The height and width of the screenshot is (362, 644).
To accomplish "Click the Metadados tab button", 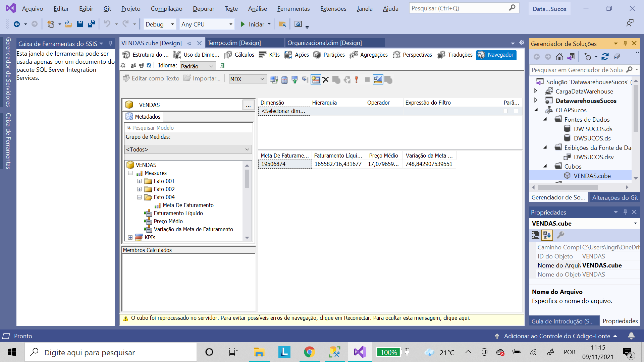I will pos(143,117).
